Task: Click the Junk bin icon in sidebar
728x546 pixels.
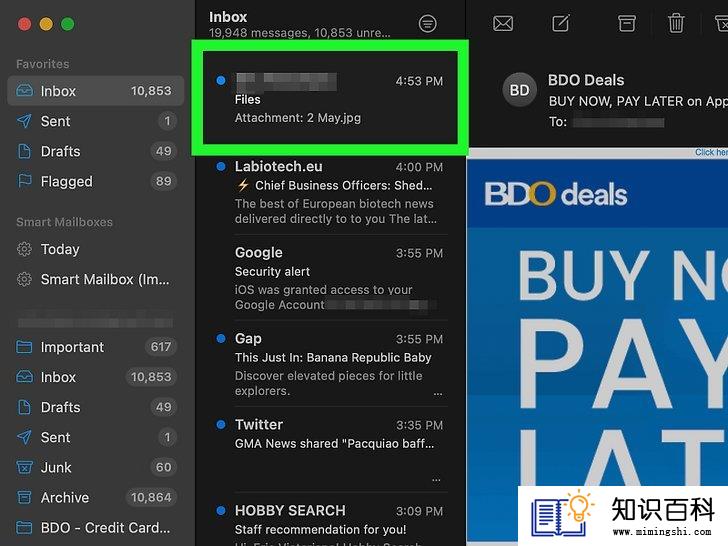Action: [x=24, y=467]
